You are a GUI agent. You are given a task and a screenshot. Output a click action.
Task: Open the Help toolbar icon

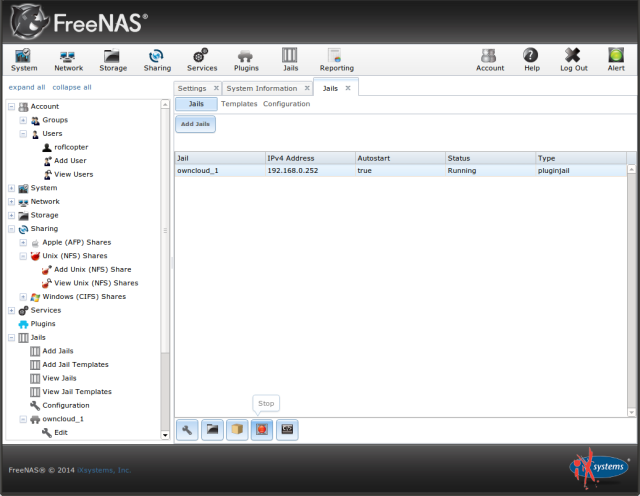[531, 60]
